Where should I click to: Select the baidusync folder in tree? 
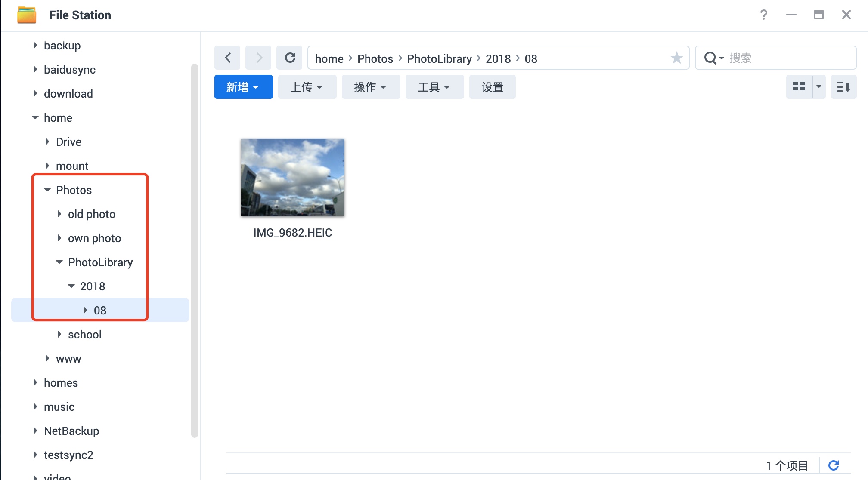70,70
